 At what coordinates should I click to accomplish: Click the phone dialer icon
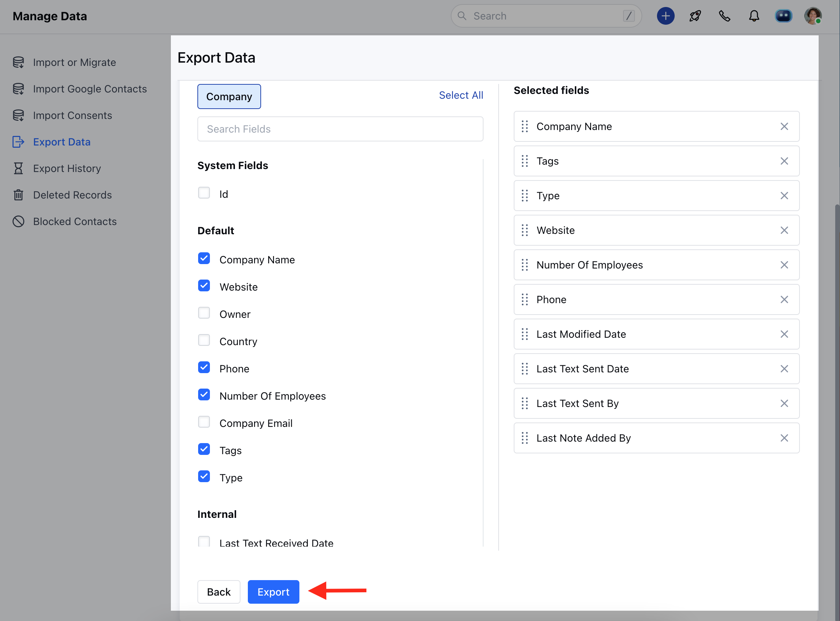(724, 16)
